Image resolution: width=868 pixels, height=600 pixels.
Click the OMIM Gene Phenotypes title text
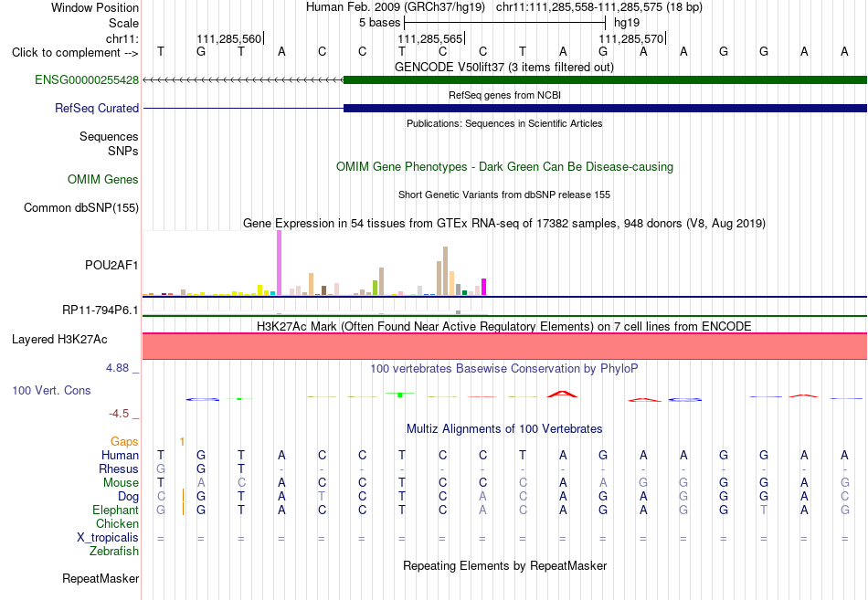point(504,166)
